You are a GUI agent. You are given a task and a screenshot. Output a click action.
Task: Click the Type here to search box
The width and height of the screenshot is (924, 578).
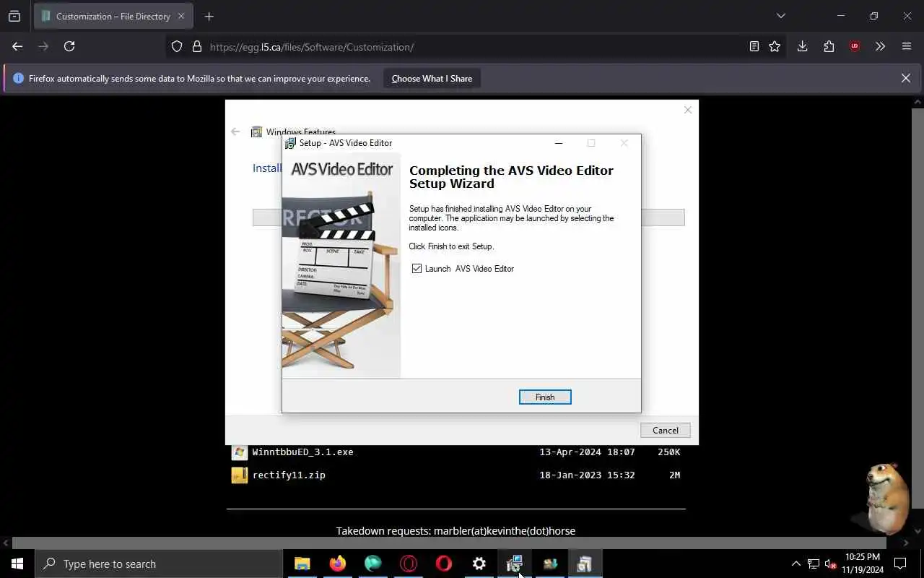[x=159, y=564]
